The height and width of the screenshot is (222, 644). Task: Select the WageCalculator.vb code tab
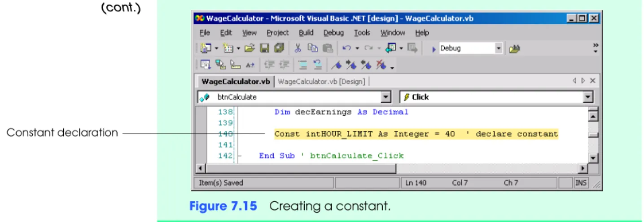[x=236, y=82]
